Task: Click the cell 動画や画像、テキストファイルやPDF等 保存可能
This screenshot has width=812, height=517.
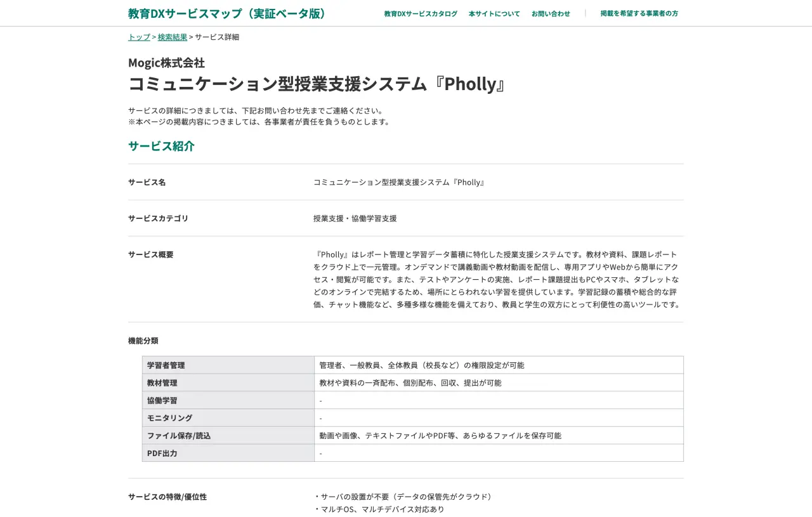Action: (x=499, y=435)
